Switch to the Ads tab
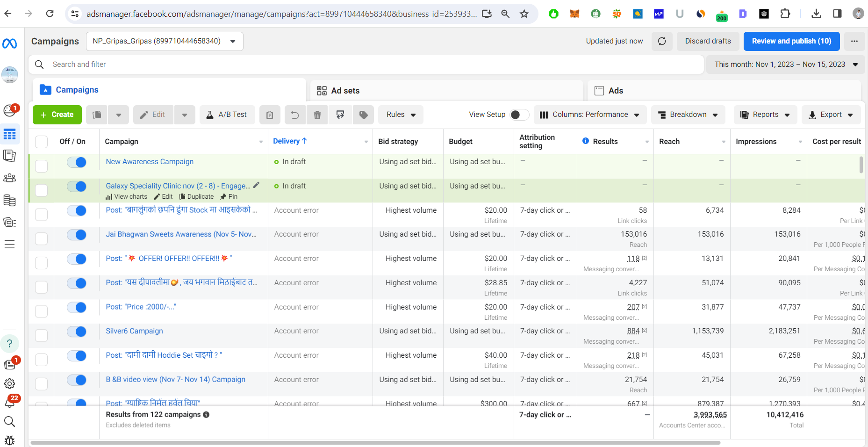This screenshot has width=868, height=447. pyautogui.click(x=615, y=91)
